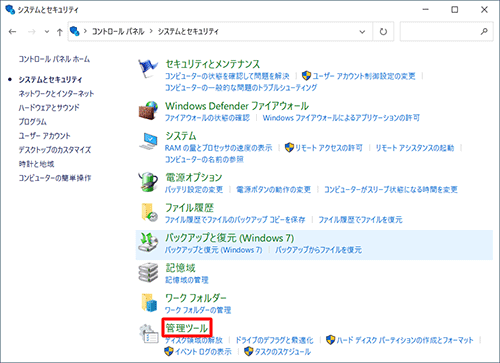Click ファイアウォールの状態の確認 link

[x=207, y=118]
